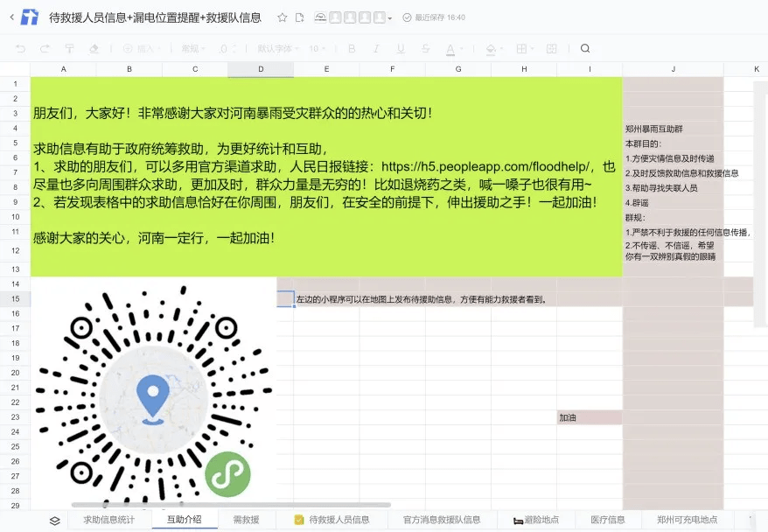This screenshot has width=768, height=532.
Task: Toggle italic formatting
Action: [376, 48]
